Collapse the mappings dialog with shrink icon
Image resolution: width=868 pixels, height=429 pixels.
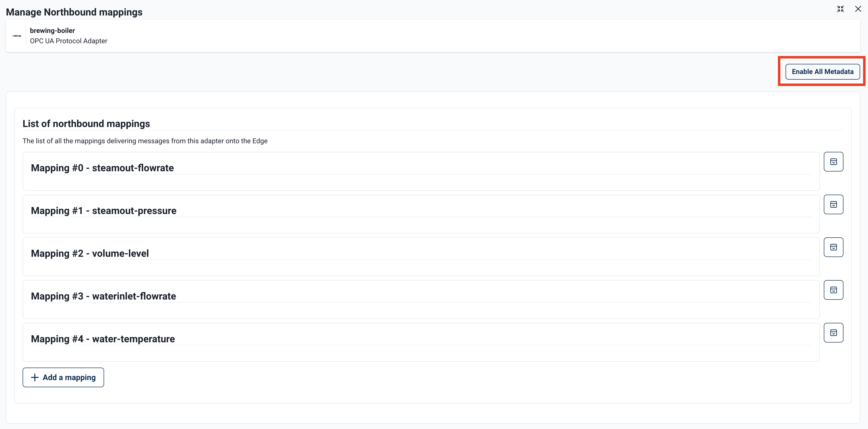point(840,9)
